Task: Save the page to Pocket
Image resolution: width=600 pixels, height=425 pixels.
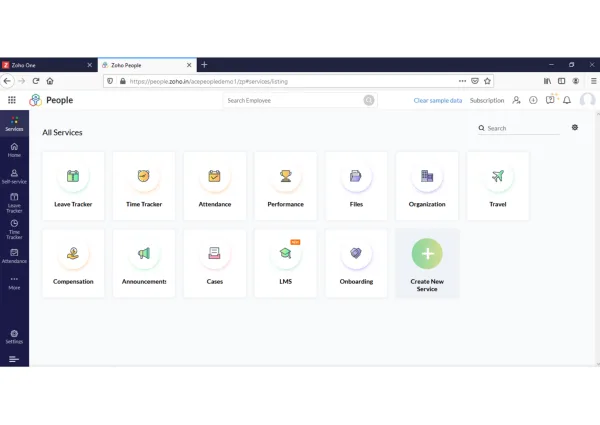Action: pos(475,81)
